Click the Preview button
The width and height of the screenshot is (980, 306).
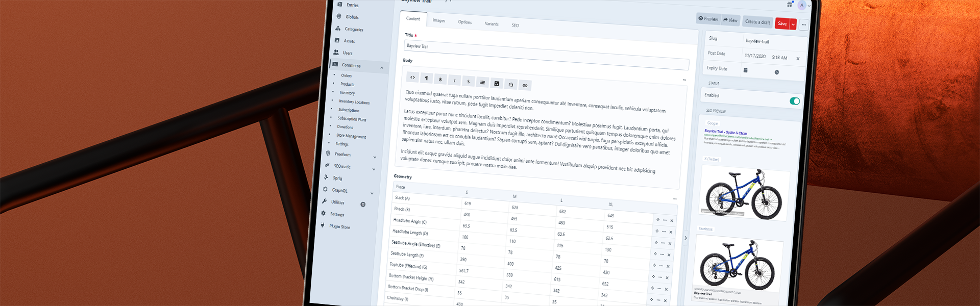[x=708, y=19]
